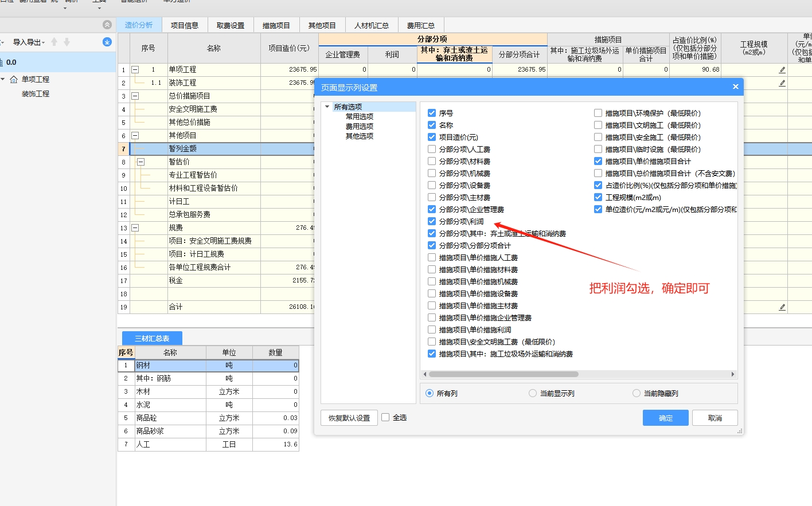Uncheck 措施项目\单价措施项目合计 checkbox
Image resolution: width=812 pixels, height=506 pixels.
tap(598, 162)
